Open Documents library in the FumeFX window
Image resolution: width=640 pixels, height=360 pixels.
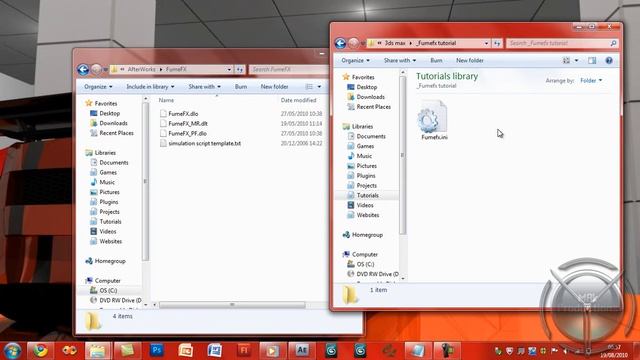[x=109, y=162]
